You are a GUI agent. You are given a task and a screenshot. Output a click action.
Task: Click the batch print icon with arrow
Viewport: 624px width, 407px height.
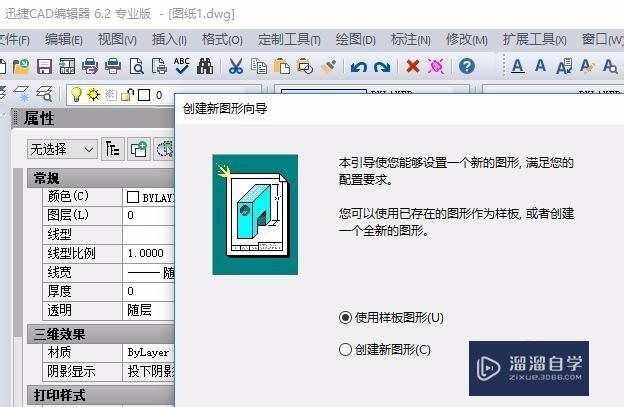click(90, 66)
